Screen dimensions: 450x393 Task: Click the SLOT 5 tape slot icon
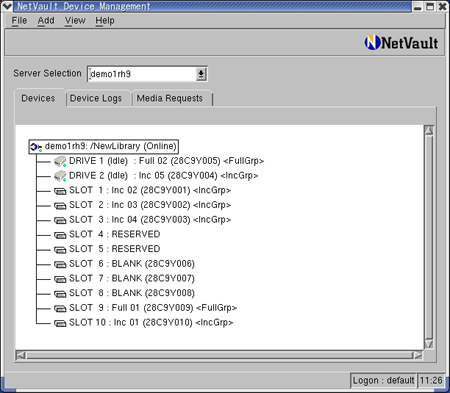(x=60, y=250)
